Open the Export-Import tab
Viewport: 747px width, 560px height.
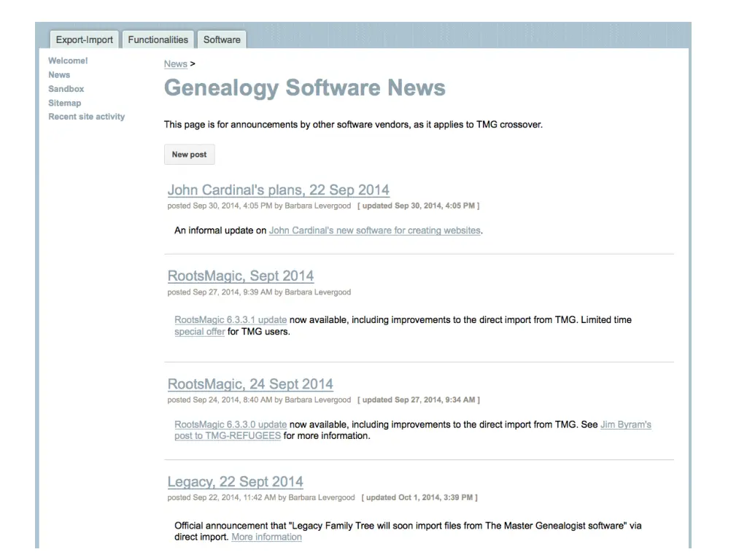(x=84, y=40)
